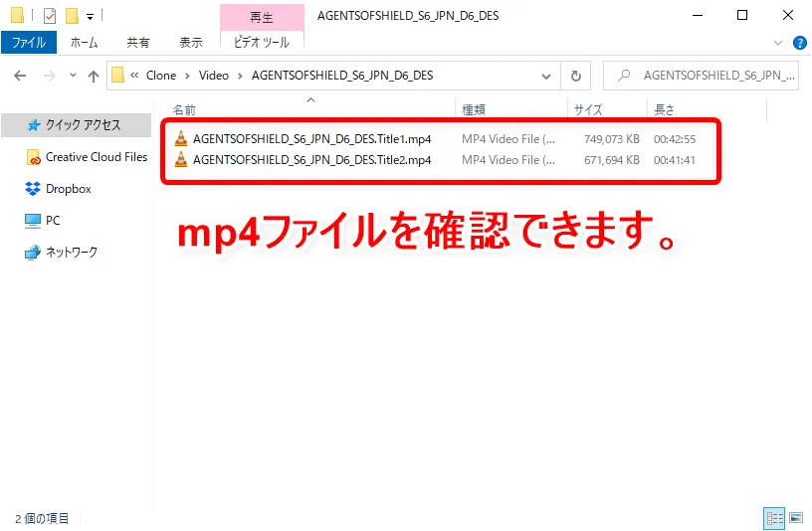
Task: Click the network icon in sidebar
Action: [33, 253]
